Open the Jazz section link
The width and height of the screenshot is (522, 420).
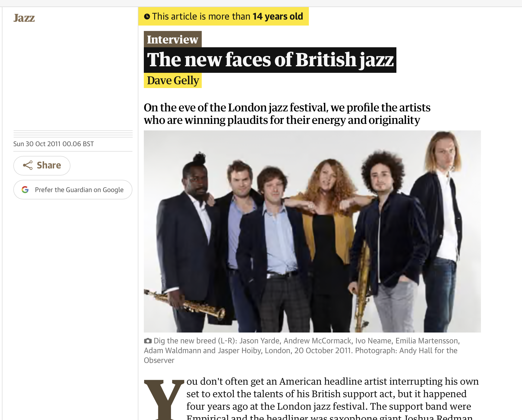pos(24,18)
